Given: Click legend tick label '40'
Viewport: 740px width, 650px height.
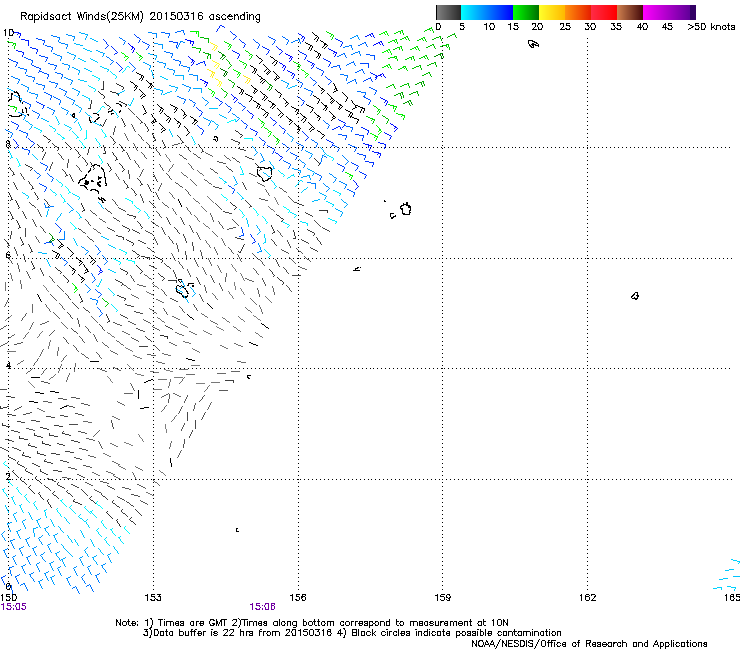Looking at the screenshot, I should (642, 27).
